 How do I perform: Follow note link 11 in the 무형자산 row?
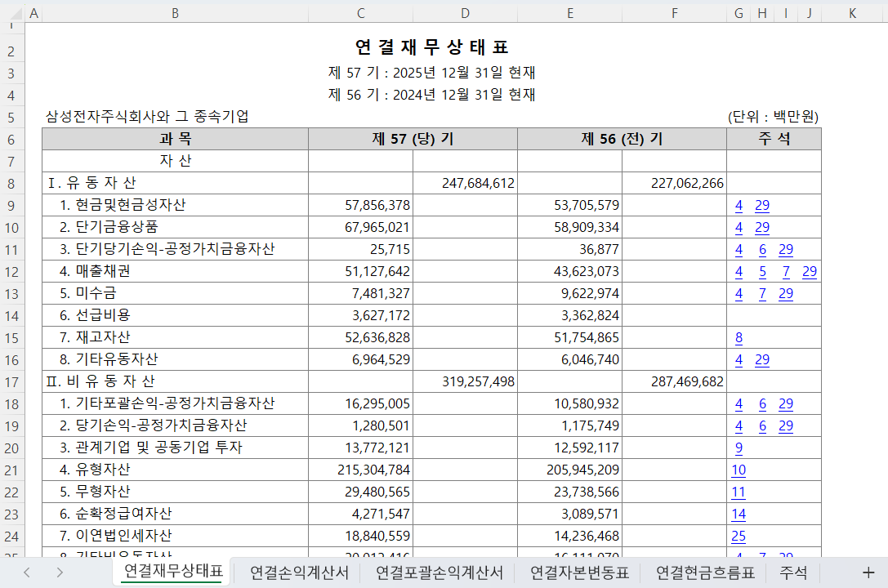click(739, 492)
